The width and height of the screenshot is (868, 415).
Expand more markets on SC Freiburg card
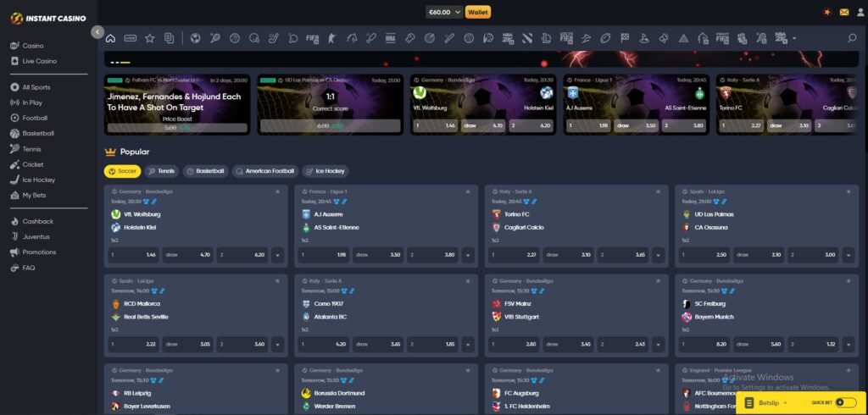pyautogui.click(x=849, y=344)
